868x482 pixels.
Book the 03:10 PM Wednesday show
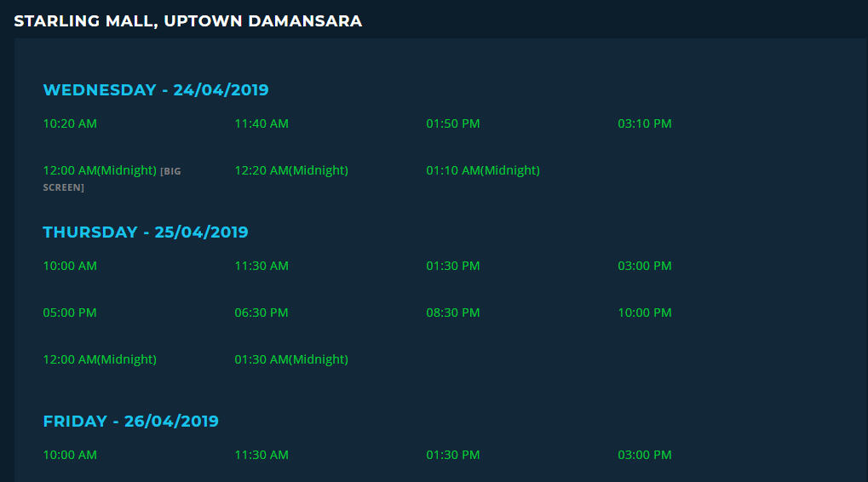click(645, 123)
